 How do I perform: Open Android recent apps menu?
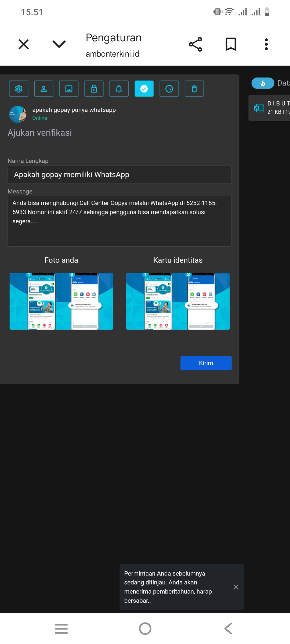pyautogui.click(x=61, y=629)
